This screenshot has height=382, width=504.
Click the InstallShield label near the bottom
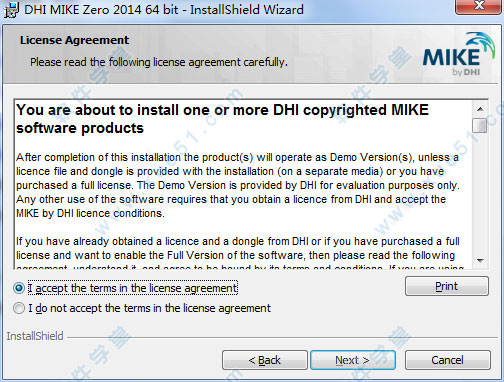coord(35,336)
